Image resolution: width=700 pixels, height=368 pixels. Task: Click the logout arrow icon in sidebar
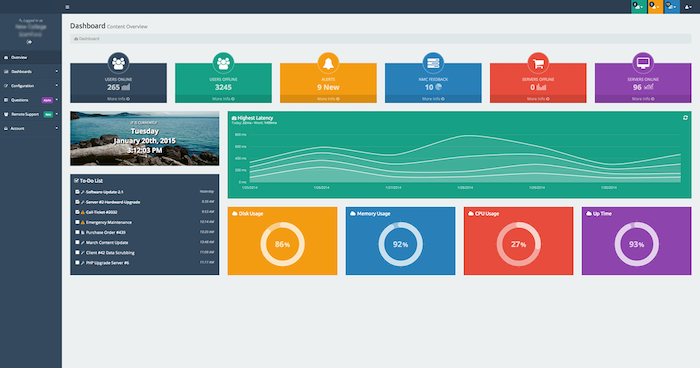tap(29, 42)
